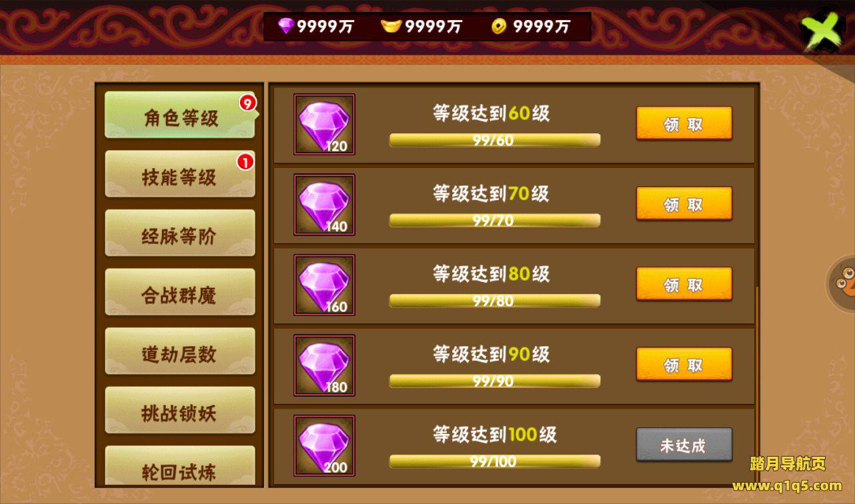The image size is (855, 504).
Task: Click the 160 purple gem reward icon
Action: click(324, 285)
